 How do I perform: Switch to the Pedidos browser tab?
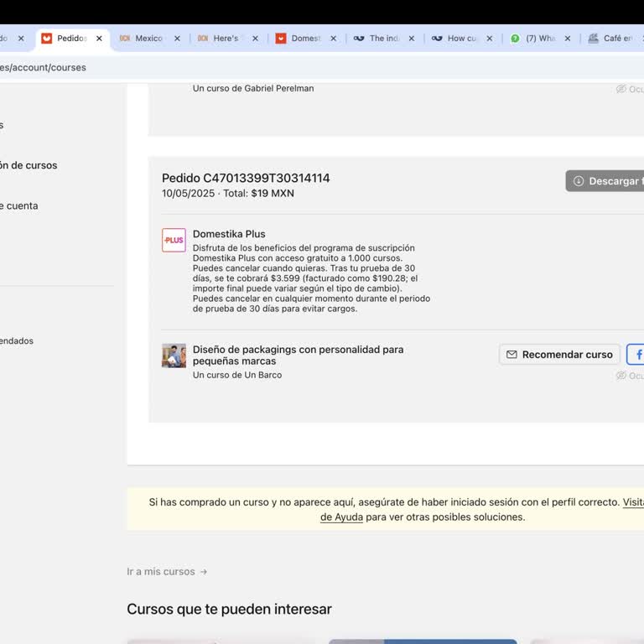[x=72, y=39]
